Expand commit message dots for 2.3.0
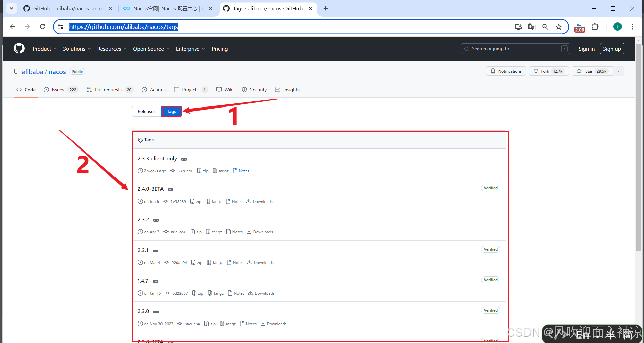Image resolution: width=644 pixels, height=343 pixels. [x=156, y=312]
